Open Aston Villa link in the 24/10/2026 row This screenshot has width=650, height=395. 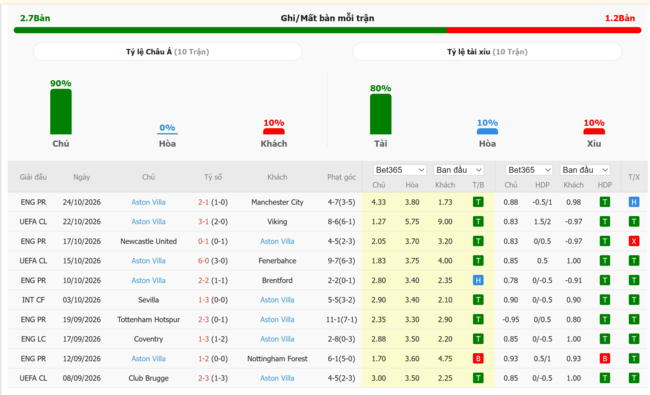pos(148,202)
